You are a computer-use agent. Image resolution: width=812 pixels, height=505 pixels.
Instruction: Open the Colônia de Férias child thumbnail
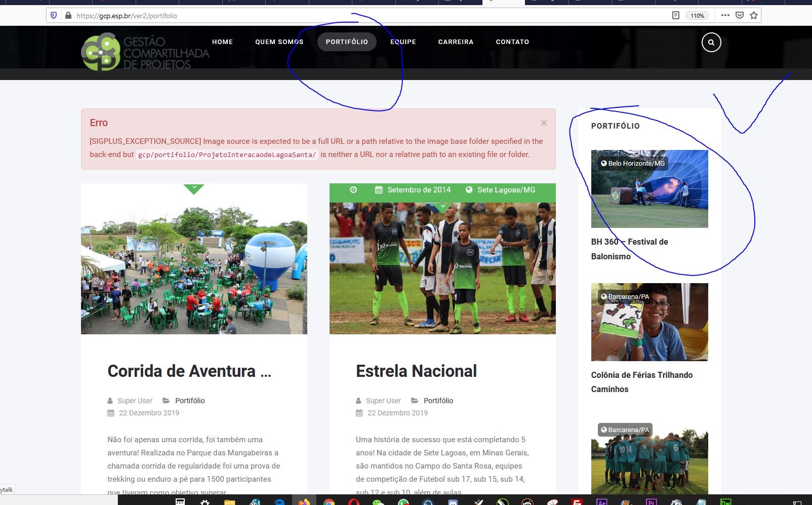click(649, 322)
